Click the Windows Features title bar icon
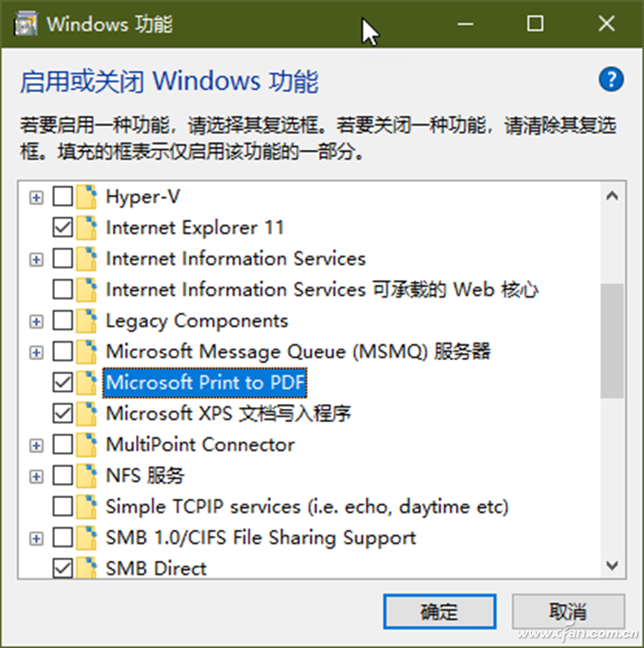Screen dimensions: 644x648 tap(26, 24)
